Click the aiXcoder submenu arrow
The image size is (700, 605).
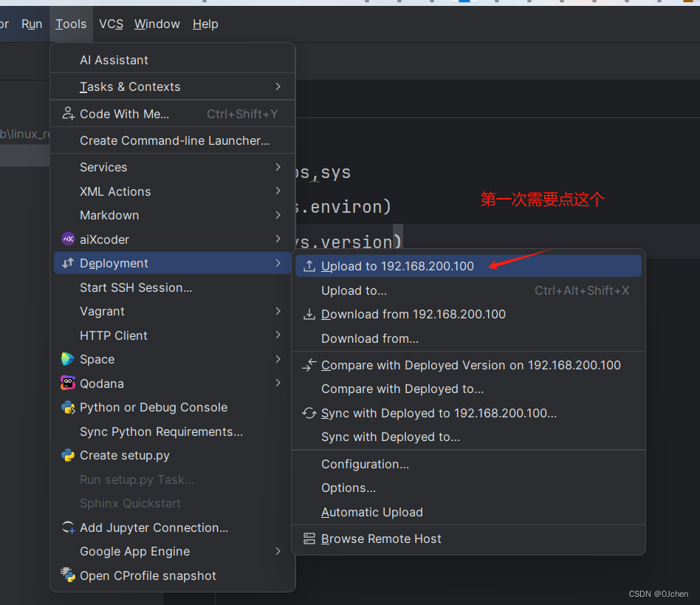point(278,239)
